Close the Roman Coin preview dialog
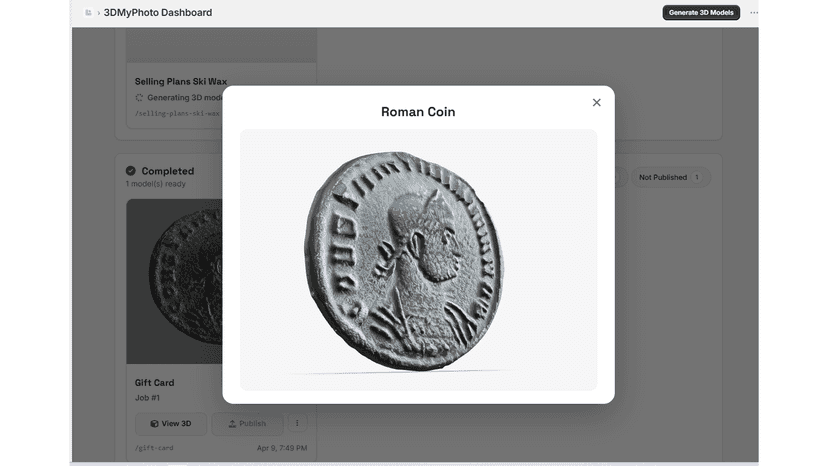This screenshot has width=828, height=466. [x=596, y=102]
